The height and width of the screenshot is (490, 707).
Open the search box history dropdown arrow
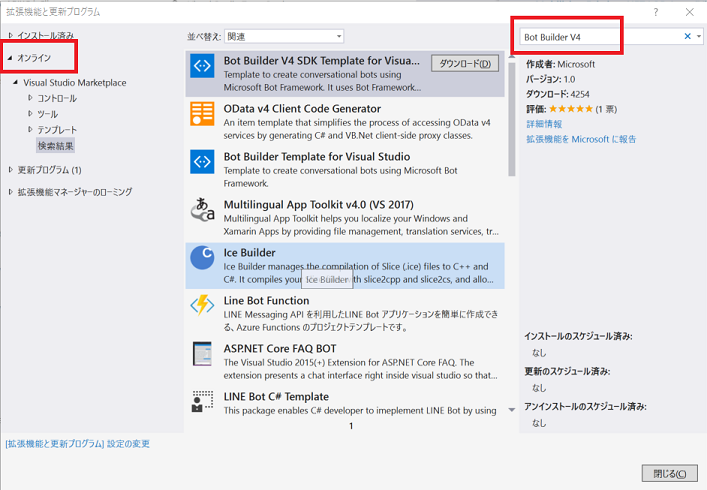pos(698,37)
